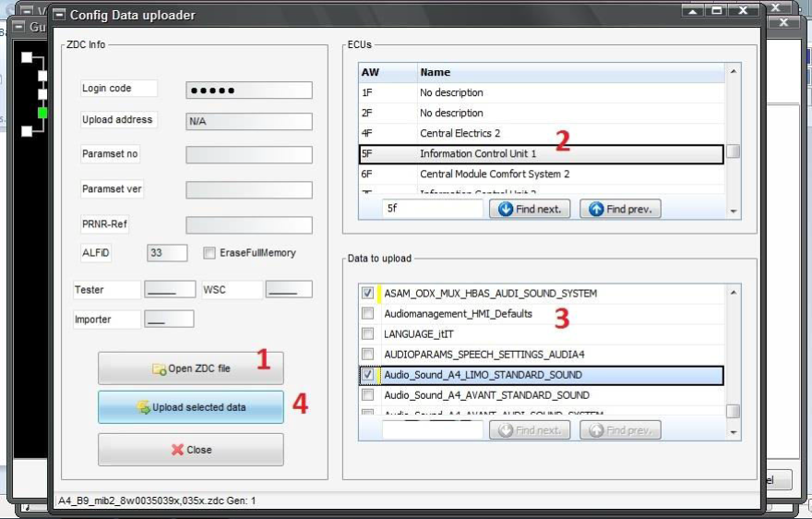Click the Upload address field
Screen dimensions: 812x519
click(x=249, y=121)
